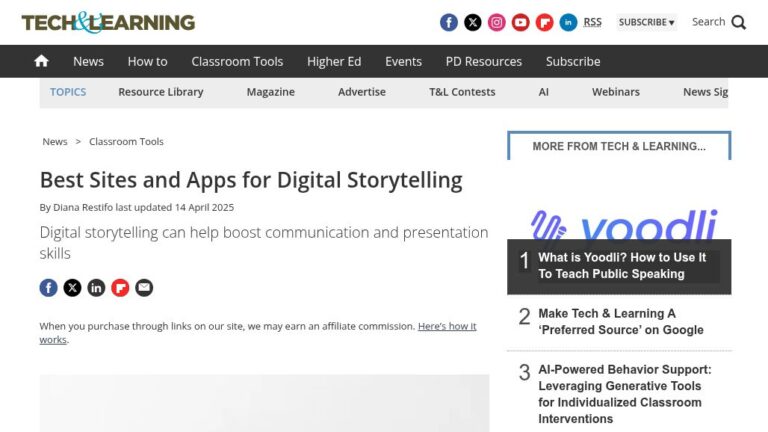Click Subscribe in the dark navbar

pos(573,61)
